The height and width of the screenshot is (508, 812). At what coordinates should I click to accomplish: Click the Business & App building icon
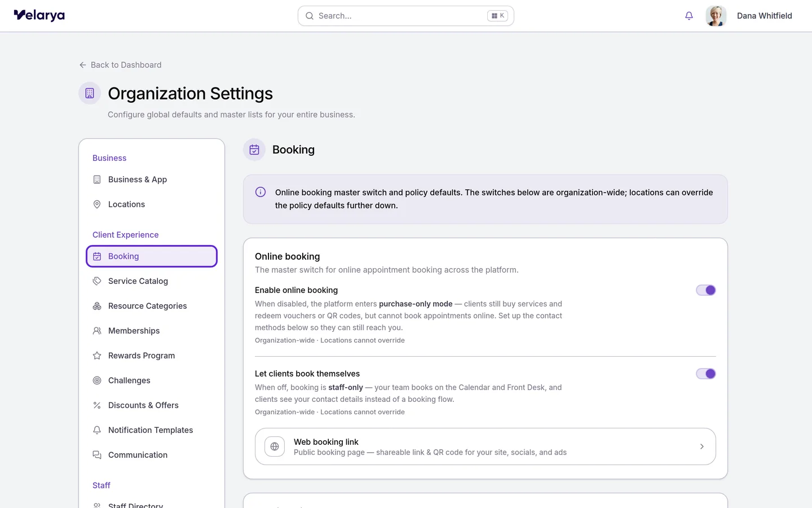click(x=97, y=179)
